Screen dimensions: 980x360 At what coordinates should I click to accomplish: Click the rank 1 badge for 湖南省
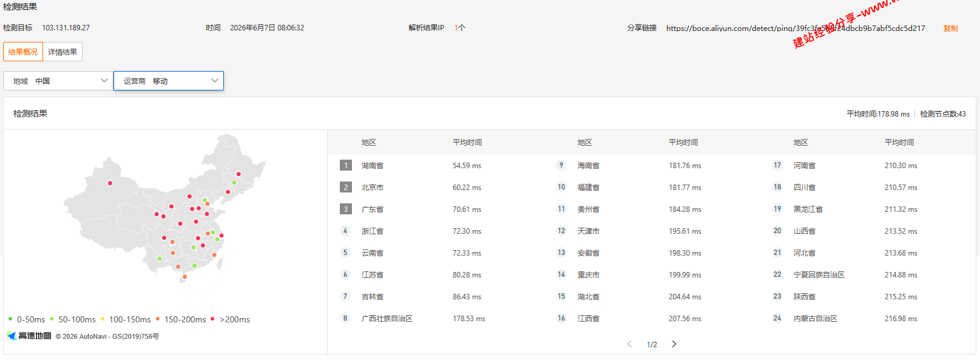pyautogui.click(x=346, y=165)
